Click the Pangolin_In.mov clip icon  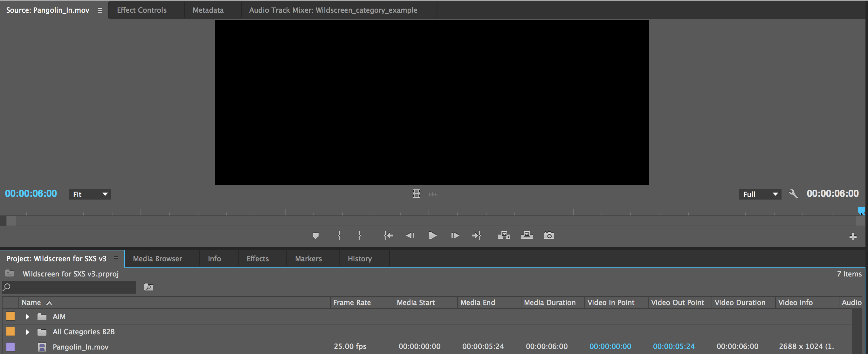pyautogui.click(x=42, y=347)
